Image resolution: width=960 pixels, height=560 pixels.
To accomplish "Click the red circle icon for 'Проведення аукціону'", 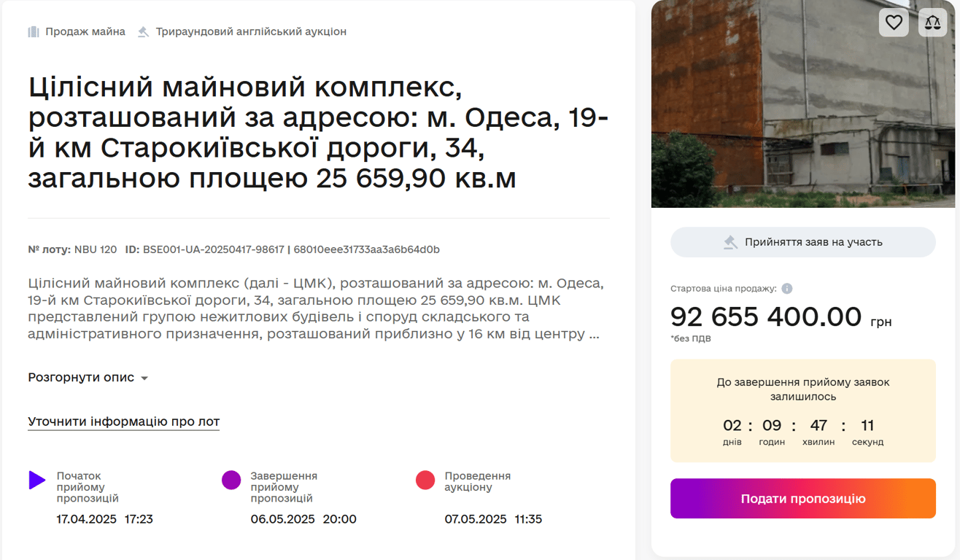I will (427, 480).
